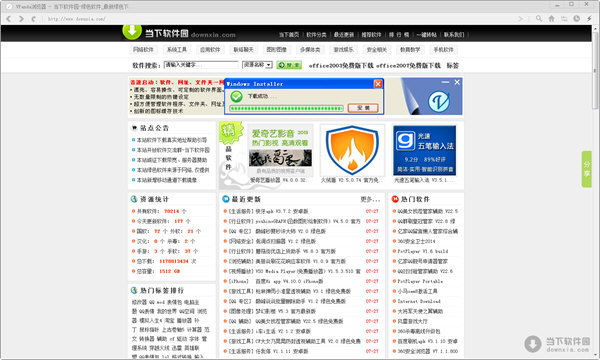Open 手机软件 category tab

(443, 49)
